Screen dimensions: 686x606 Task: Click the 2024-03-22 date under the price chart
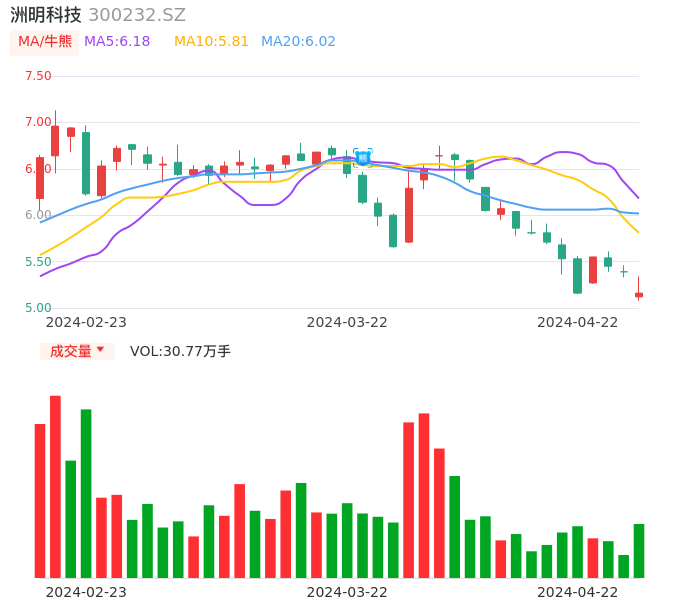tap(347, 322)
